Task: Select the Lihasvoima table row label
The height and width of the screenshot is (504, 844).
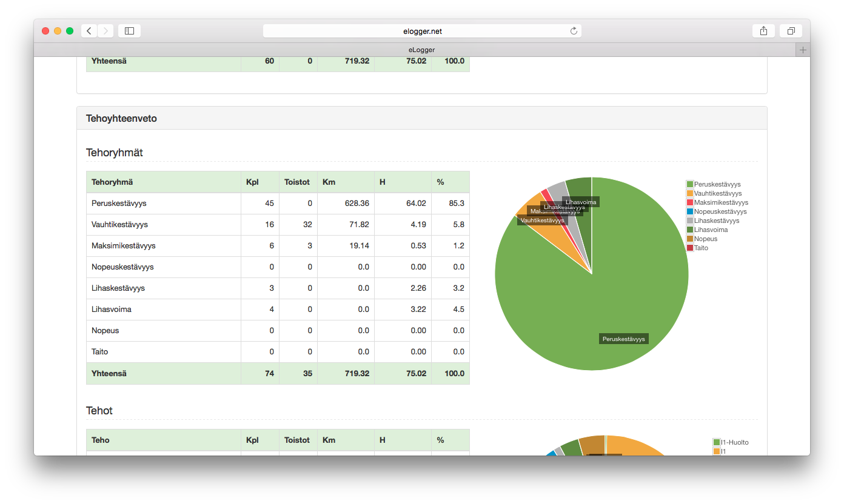Action: 112,309
